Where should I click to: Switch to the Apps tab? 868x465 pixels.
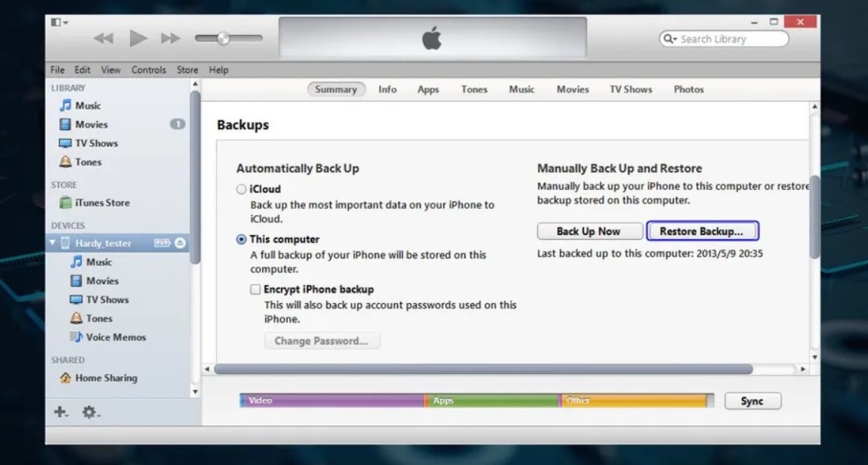coord(428,89)
